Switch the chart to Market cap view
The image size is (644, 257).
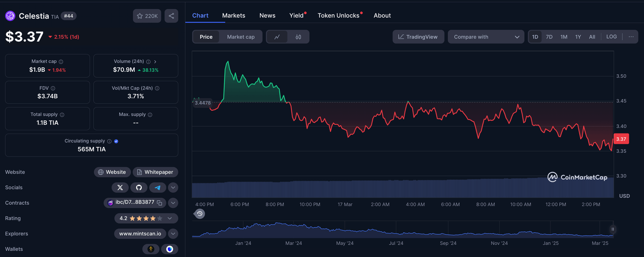[241, 37]
